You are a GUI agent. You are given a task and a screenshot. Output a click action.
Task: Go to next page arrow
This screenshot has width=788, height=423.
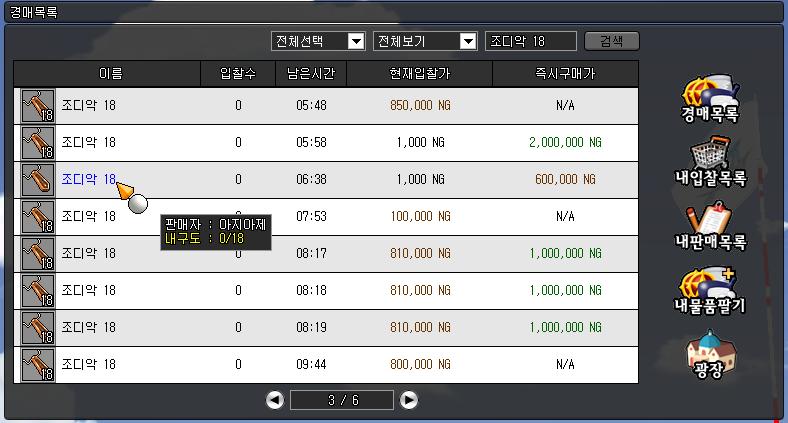(x=409, y=400)
